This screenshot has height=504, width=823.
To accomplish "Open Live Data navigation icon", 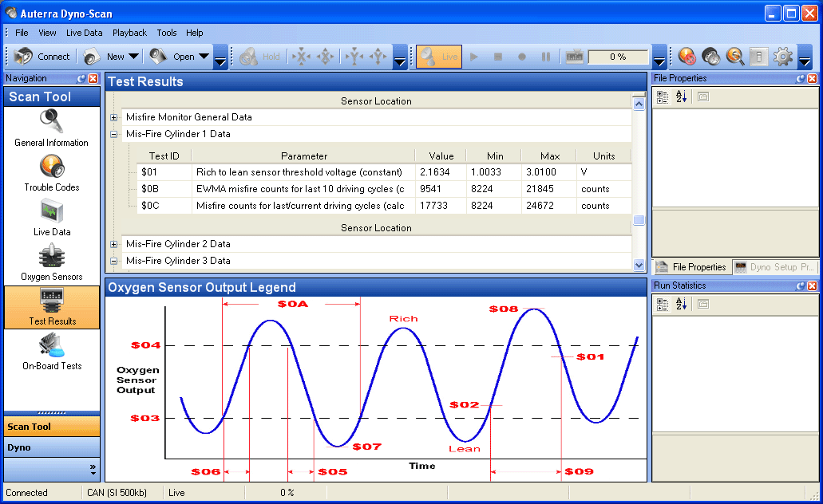I will tap(51, 219).
